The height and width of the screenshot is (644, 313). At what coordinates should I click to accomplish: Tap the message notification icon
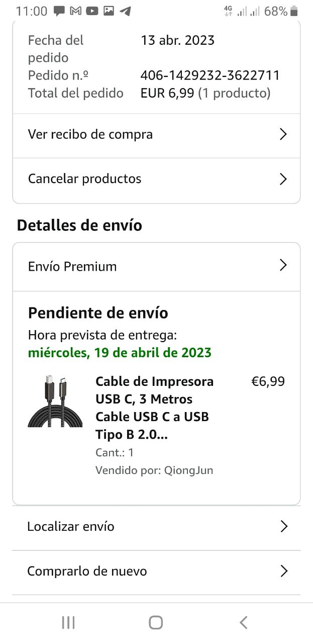coord(59,11)
